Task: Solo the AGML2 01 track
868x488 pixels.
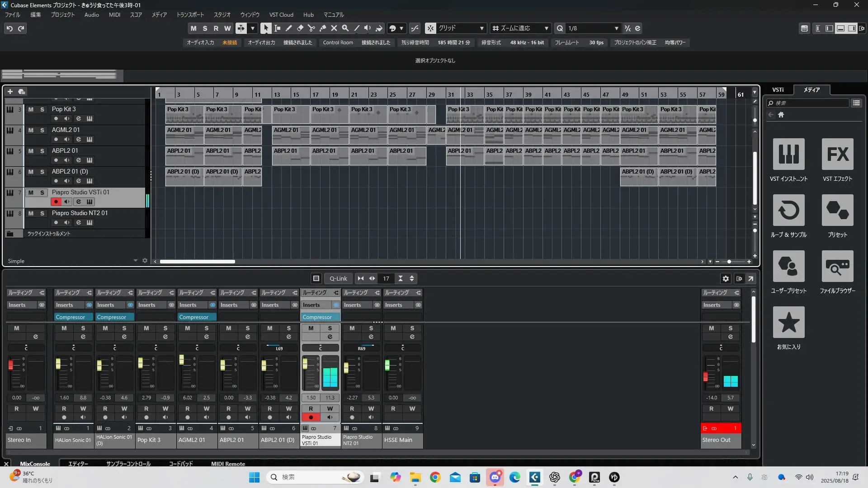Action: point(42,130)
